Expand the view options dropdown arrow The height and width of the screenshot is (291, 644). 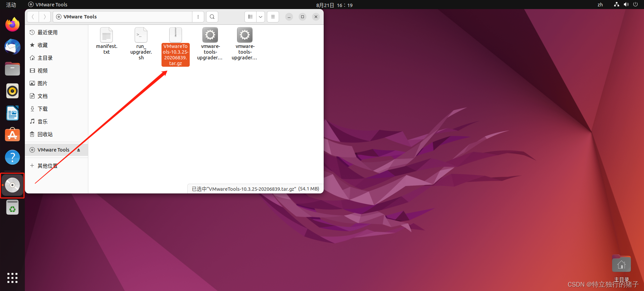[x=261, y=17]
